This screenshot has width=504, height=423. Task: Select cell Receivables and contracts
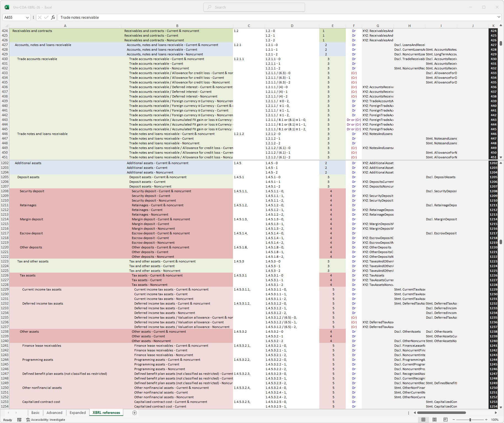click(65, 31)
